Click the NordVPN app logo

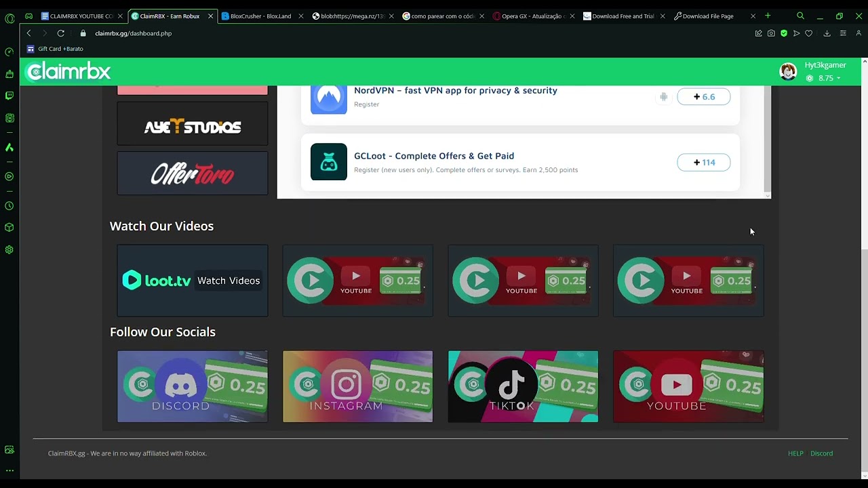(x=329, y=97)
